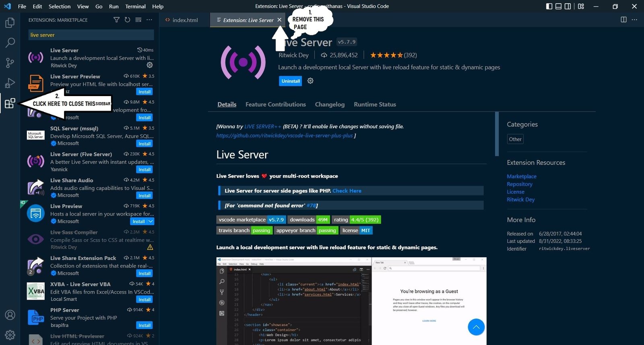Open the Marketplace resource link
The image size is (644, 345).
pyautogui.click(x=522, y=176)
